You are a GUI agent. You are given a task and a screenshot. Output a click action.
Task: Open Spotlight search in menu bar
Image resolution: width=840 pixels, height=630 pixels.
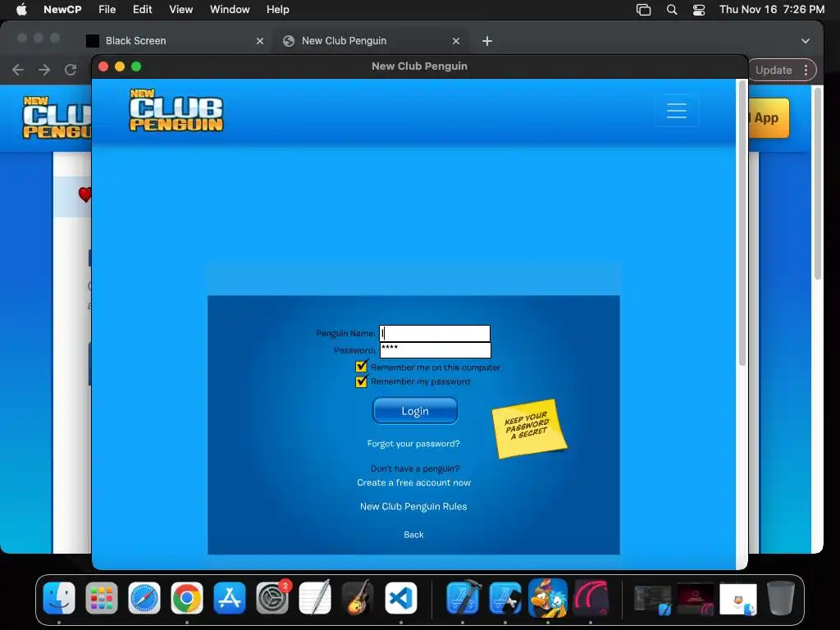(671, 10)
